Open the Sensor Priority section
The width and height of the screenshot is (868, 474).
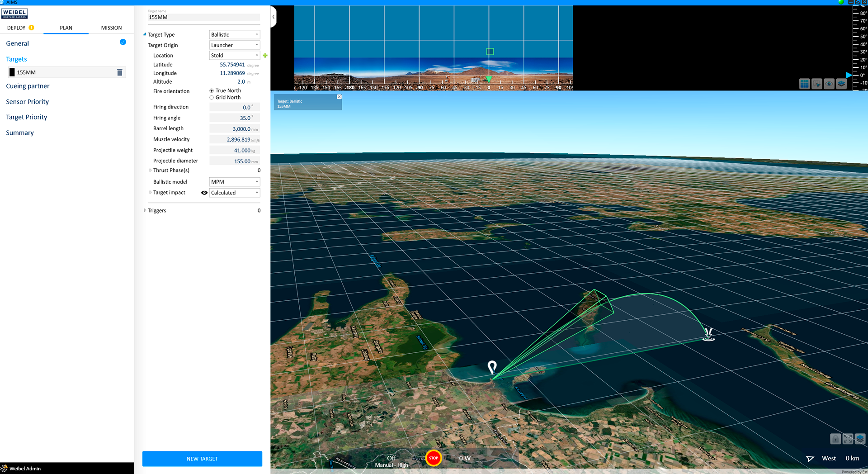point(28,102)
